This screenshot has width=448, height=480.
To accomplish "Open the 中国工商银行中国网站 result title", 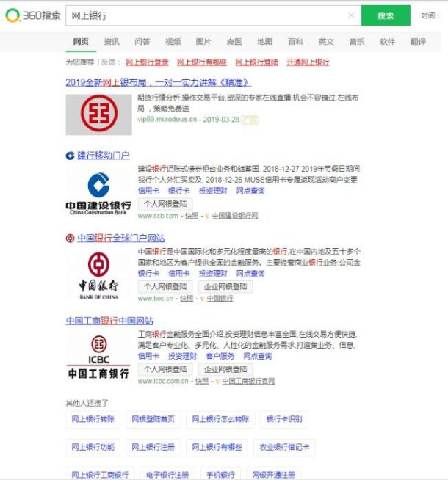I will [109, 321].
